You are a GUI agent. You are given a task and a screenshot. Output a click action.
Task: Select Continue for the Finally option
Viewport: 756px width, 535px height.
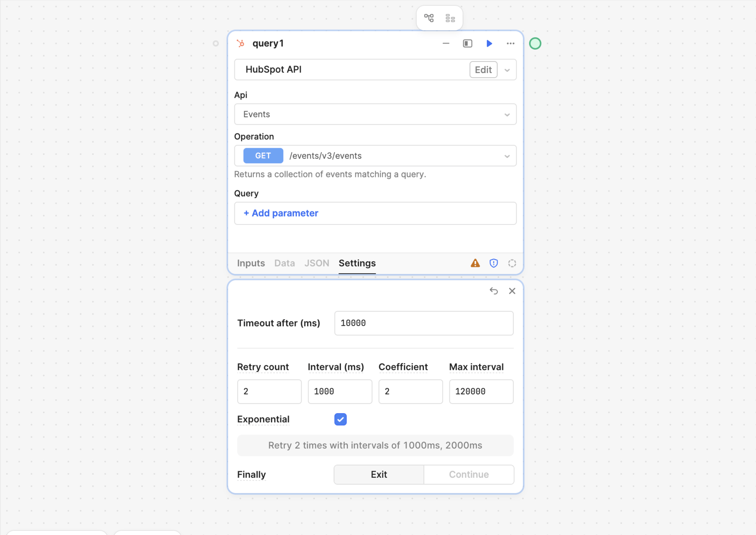click(x=469, y=474)
